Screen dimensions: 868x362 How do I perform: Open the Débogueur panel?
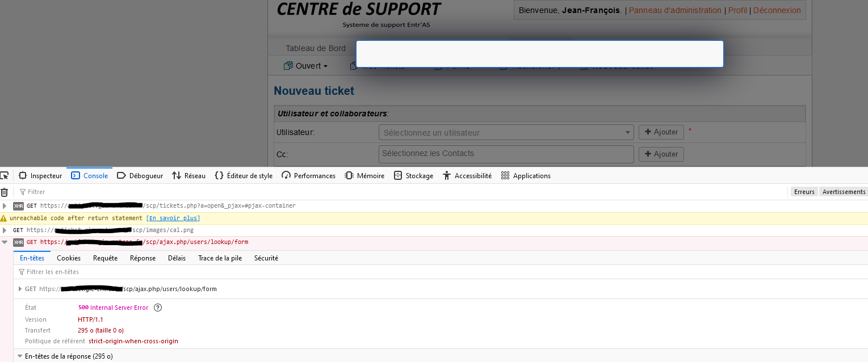point(140,176)
